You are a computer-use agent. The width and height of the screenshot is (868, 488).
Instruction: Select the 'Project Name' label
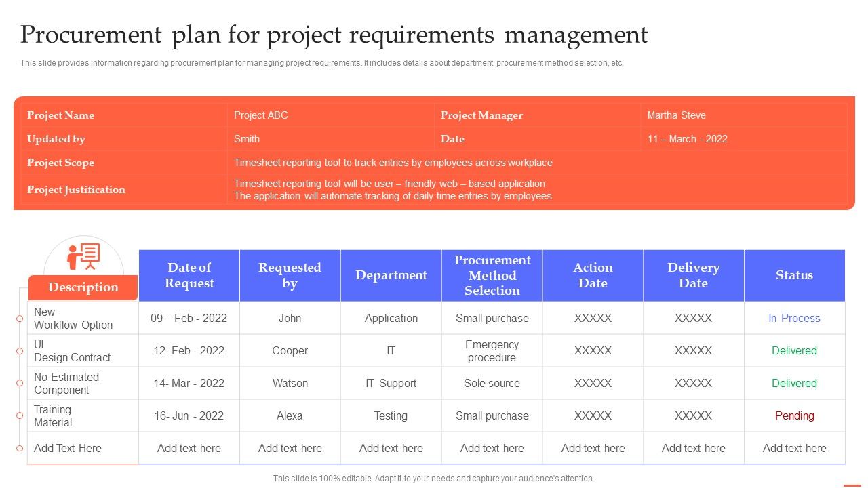point(60,115)
